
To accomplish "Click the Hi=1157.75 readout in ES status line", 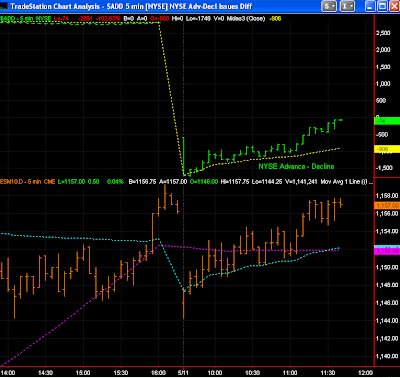I will point(234,182).
